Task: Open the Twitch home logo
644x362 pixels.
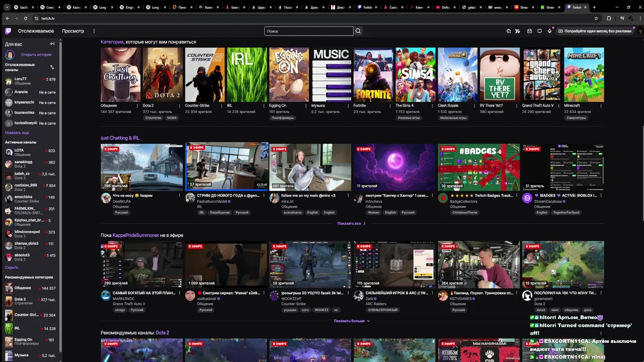Action: pos(8,31)
